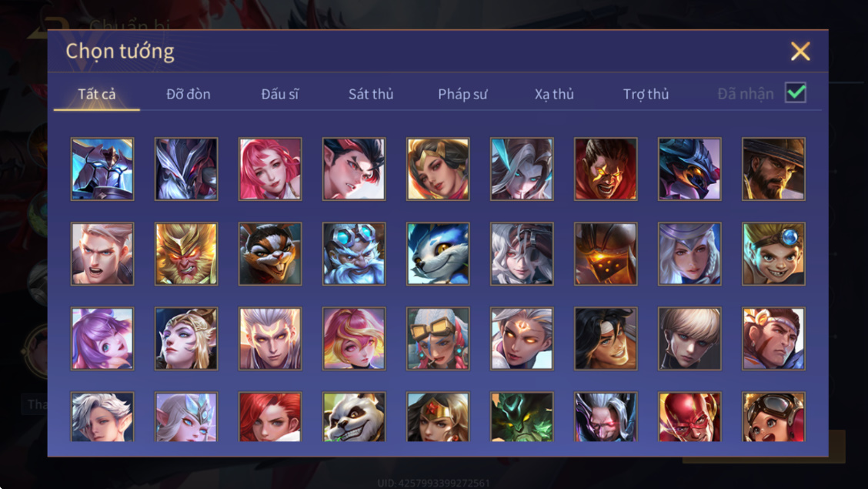Toggle the Đã nhận checkbox

coord(796,92)
